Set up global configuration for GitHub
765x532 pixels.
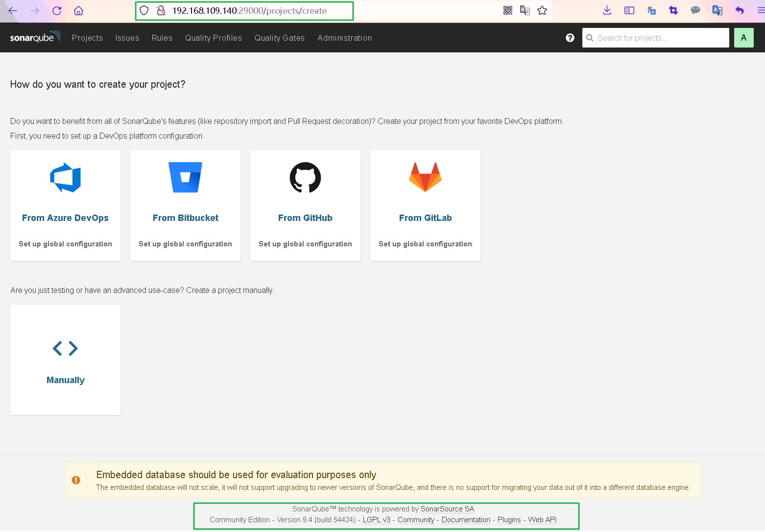click(x=305, y=244)
